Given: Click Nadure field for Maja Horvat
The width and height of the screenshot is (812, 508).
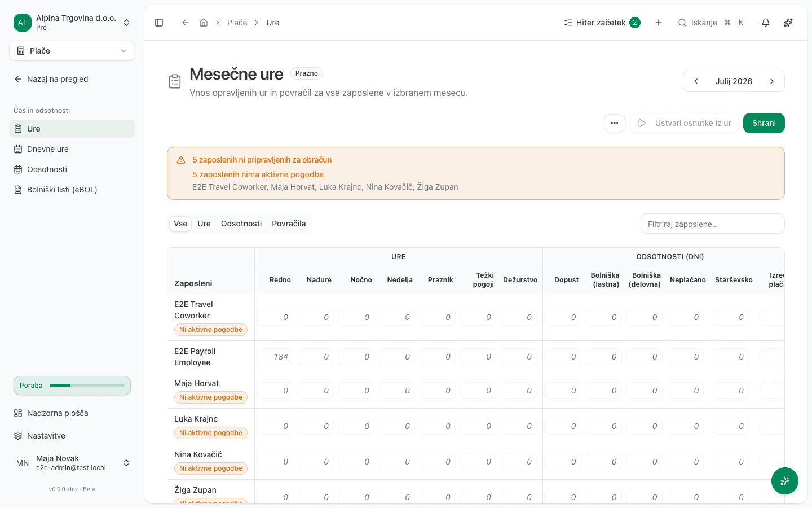Looking at the screenshot, I should [316, 391].
